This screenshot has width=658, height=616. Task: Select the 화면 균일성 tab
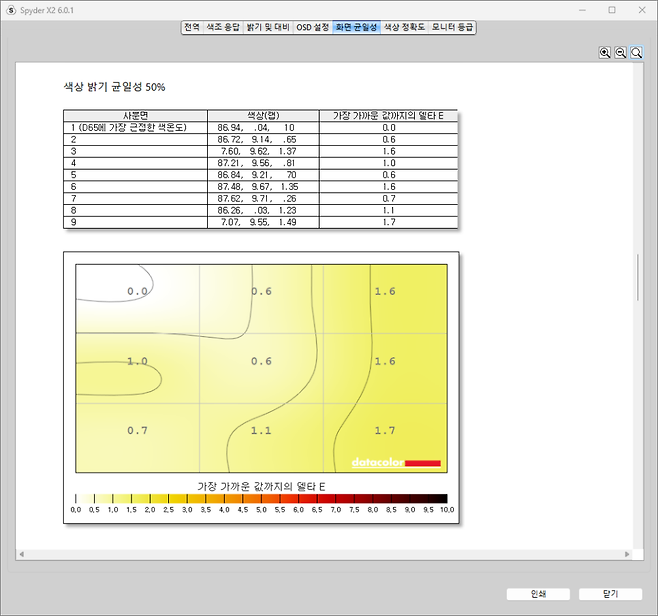[356, 27]
